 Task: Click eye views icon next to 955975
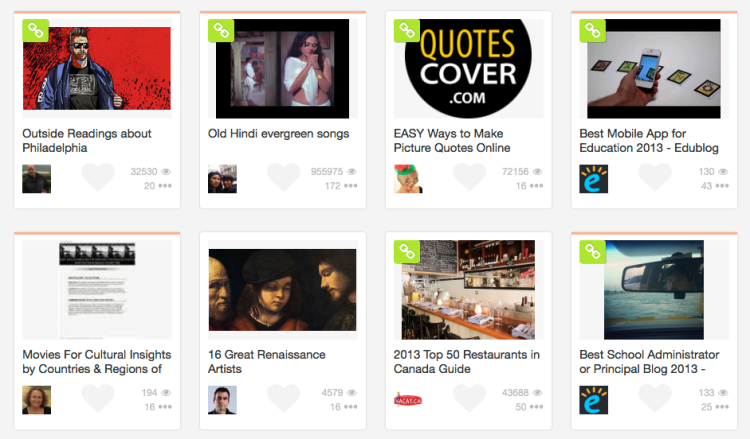(352, 172)
